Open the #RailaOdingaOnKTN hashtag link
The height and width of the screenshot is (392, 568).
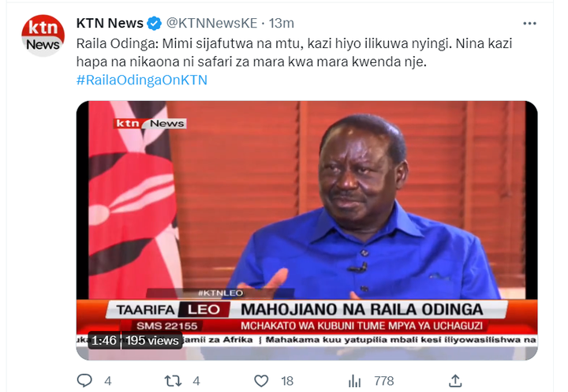pyautogui.click(x=142, y=80)
